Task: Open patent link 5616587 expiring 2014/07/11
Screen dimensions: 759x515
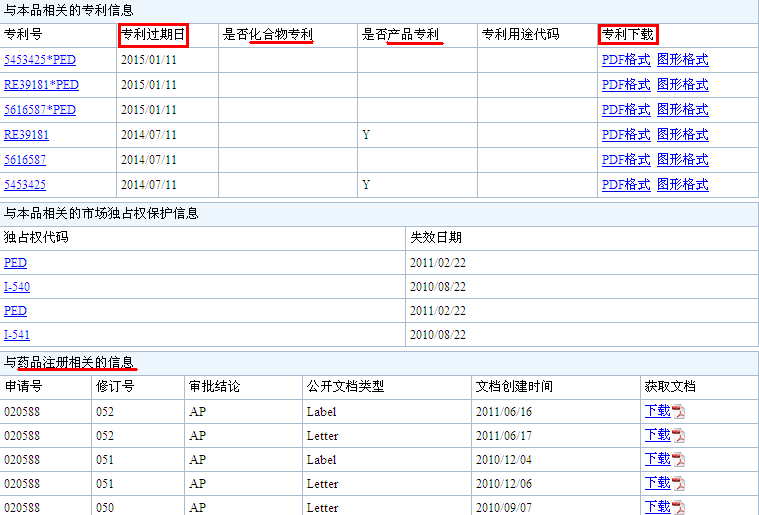Action: click(25, 160)
